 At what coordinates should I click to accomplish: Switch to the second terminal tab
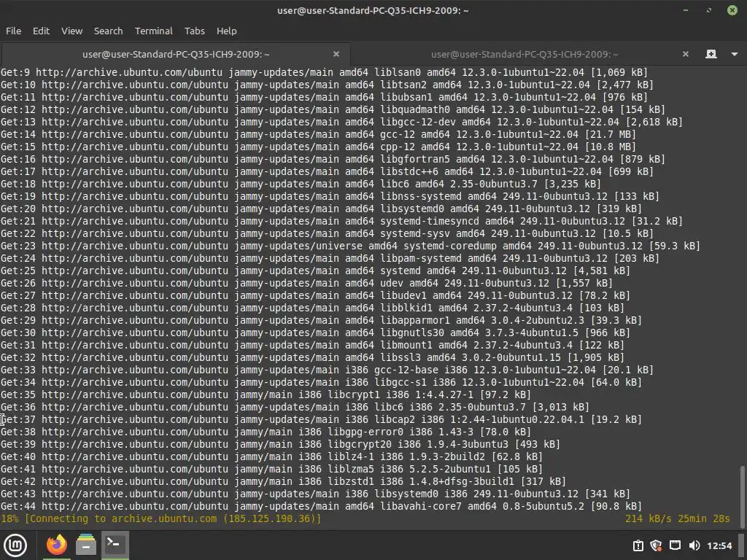(525, 54)
